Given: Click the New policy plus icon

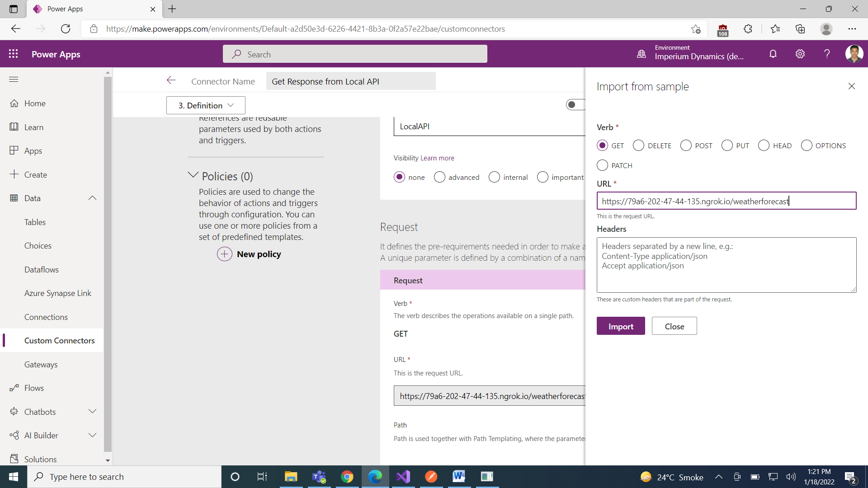Looking at the screenshot, I should point(225,254).
